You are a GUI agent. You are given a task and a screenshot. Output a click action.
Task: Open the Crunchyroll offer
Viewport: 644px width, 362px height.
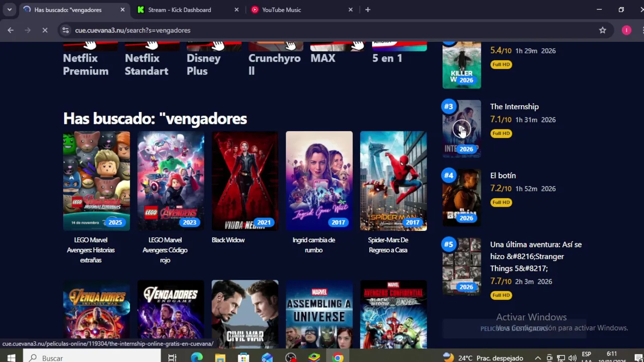(276, 60)
